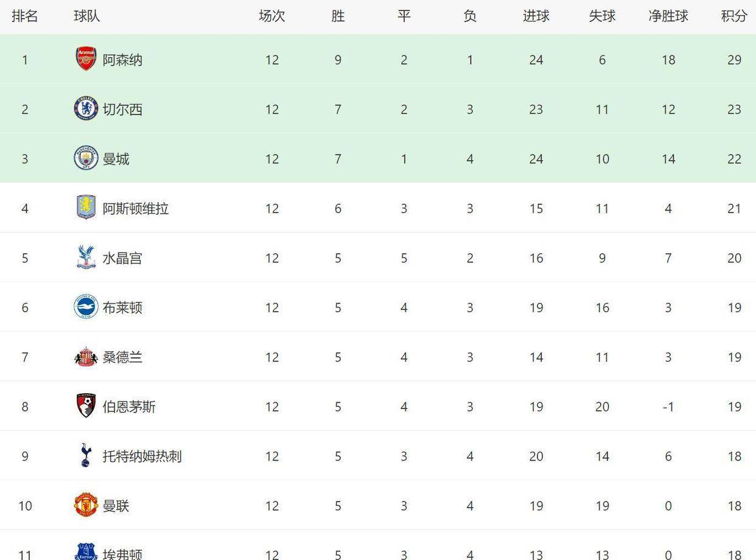Click the 进球 column header
The height and width of the screenshot is (560, 756).
(536, 16)
